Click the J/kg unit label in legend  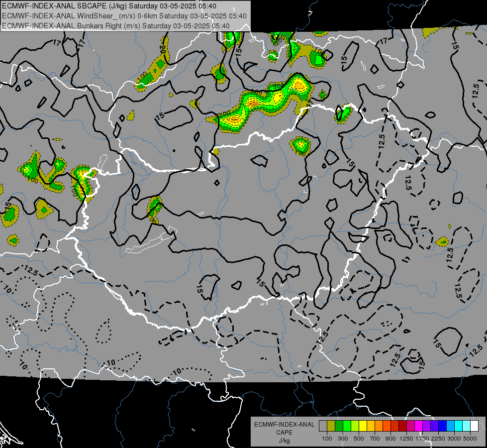tap(284, 441)
